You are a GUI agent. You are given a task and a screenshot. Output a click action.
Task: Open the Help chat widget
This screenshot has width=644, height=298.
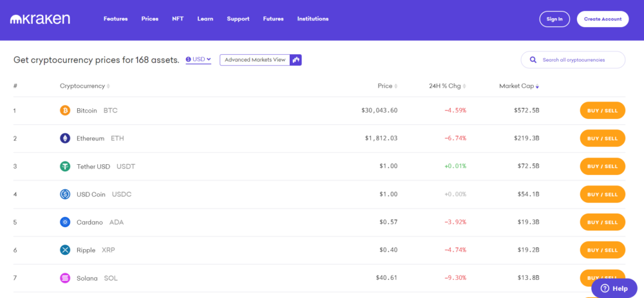click(614, 288)
